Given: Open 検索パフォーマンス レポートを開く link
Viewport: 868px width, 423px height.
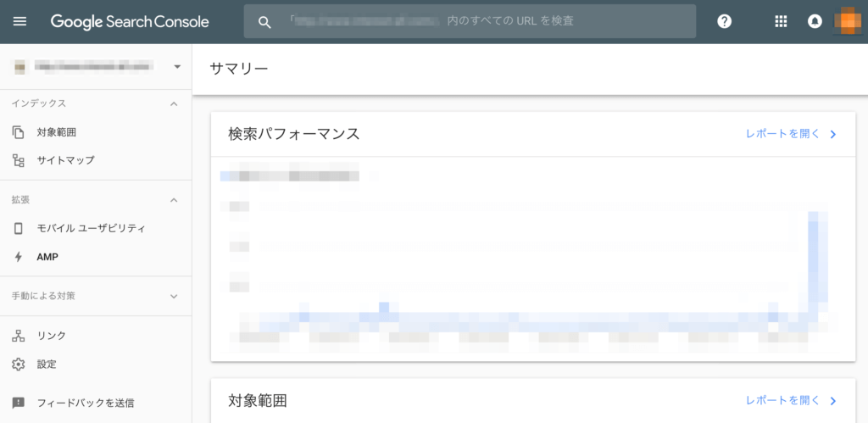Looking at the screenshot, I should 782,134.
